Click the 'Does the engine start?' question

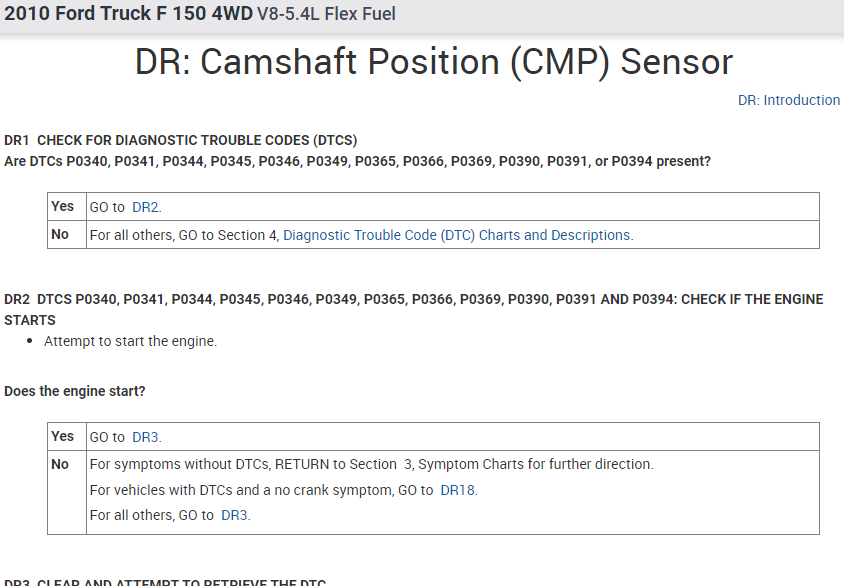tap(75, 391)
